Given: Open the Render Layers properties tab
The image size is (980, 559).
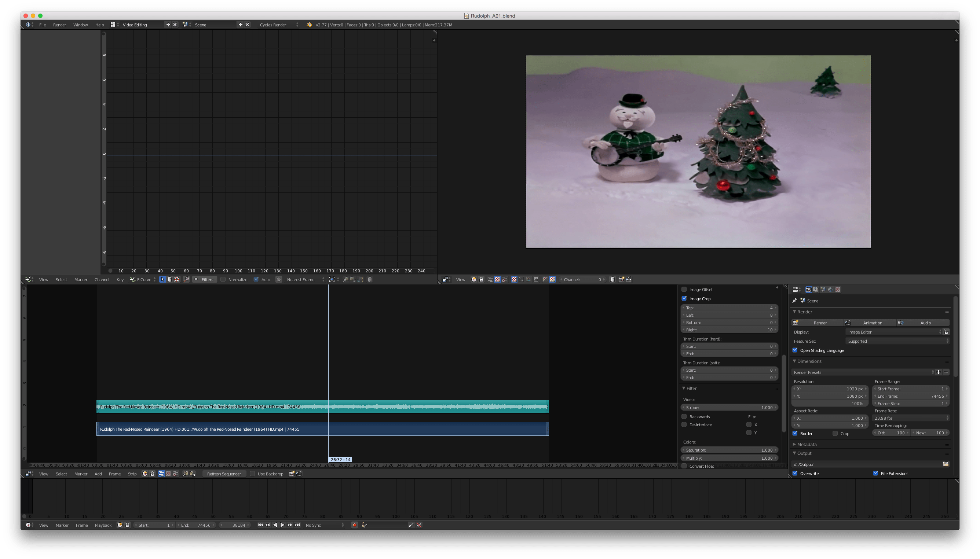Looking at the screenshot, I should click(x=816, y=290).
